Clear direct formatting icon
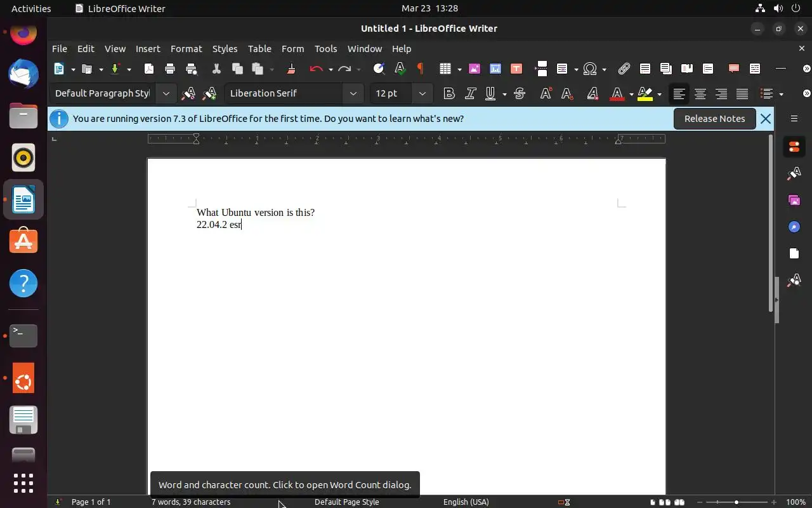Viewport: 812px width, 508px height. click(593, 93)
